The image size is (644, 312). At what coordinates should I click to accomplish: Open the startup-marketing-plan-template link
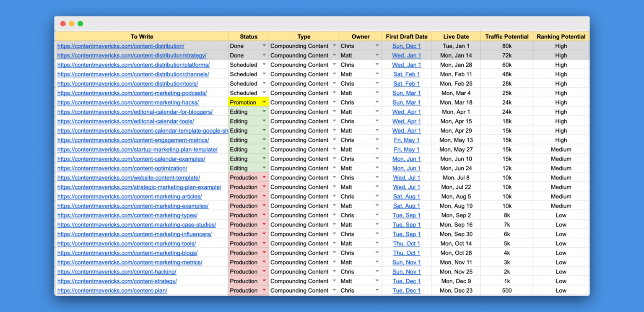pos(137,149)
